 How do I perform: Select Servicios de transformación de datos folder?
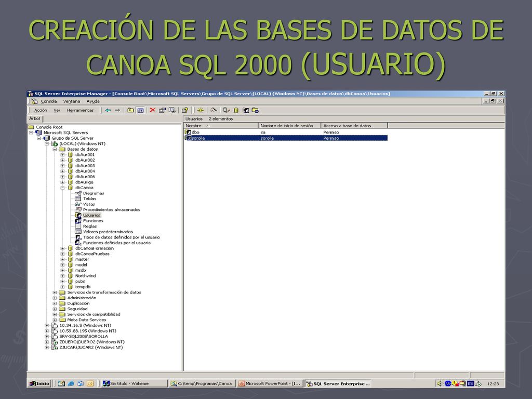pyautogui.click(x=104, y=292)
